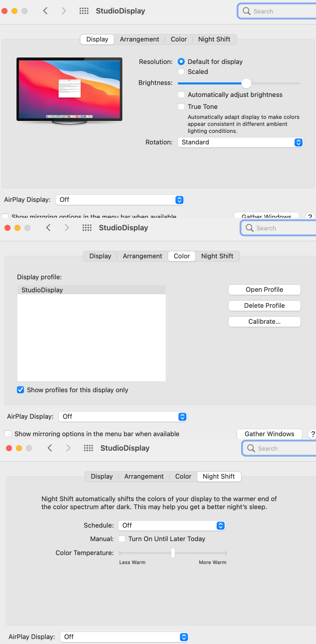316x644 pixels.
Task: Show all preferences grid in Night Shift window
Action: coord(88,448)
